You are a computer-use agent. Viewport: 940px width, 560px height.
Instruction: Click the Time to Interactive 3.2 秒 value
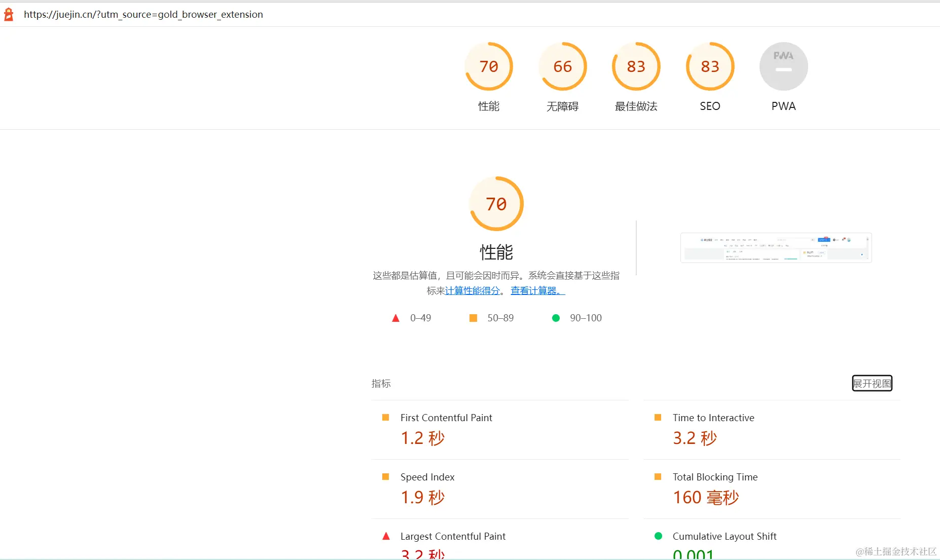coord(695,438)
